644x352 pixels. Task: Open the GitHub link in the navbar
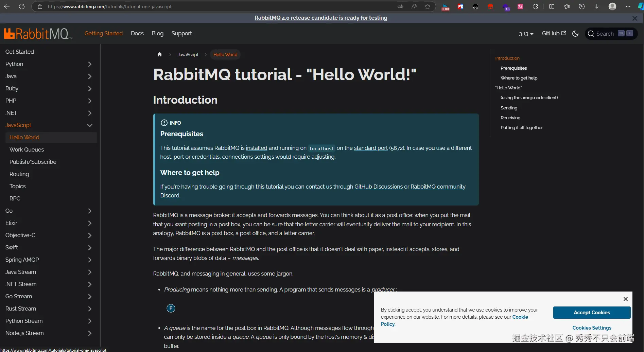point(554,33)
